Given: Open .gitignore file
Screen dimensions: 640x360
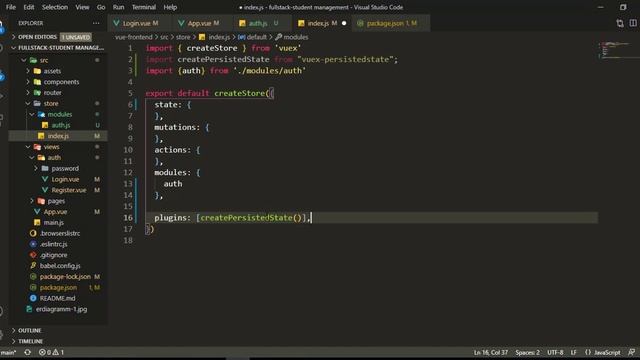Looking at the screenshot, I should point(53,255).
